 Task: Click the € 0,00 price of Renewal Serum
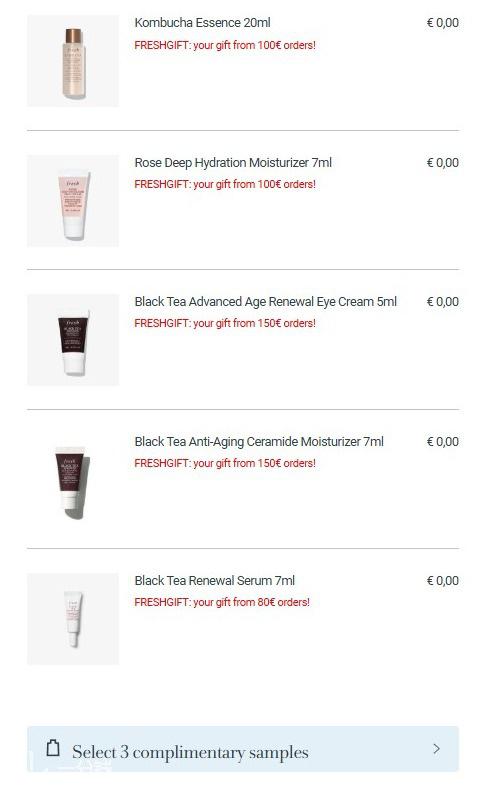pyautogui.click(x=443, y=581)
